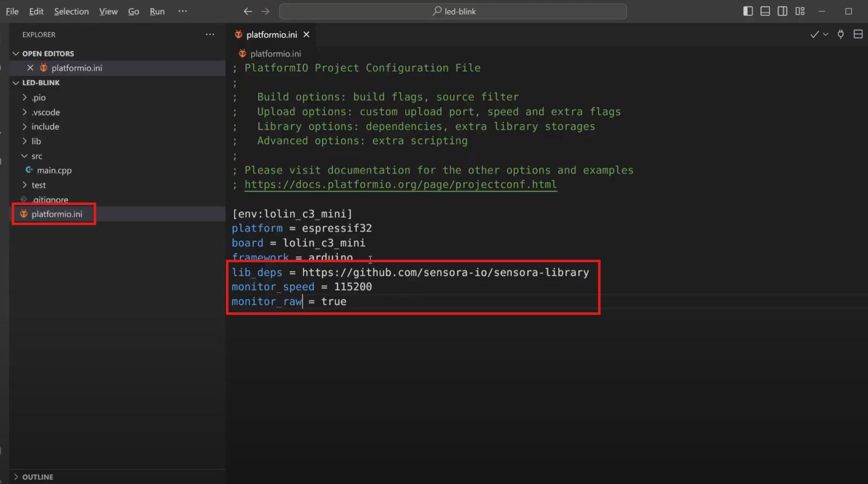This screenshot has width=868, height=484.
Task: Toggle the OUTLINE section at bottom
Action: pyautogui.click(x=37, y=477)
